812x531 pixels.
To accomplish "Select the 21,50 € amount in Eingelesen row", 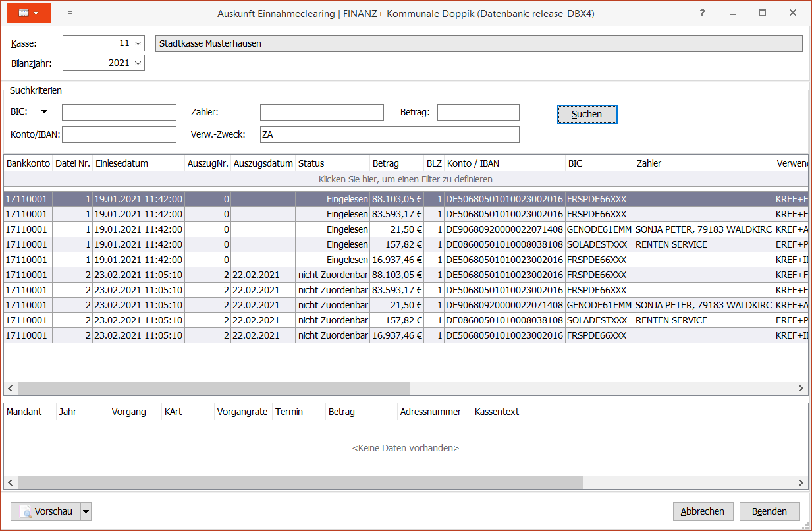I will coord(396,229).
